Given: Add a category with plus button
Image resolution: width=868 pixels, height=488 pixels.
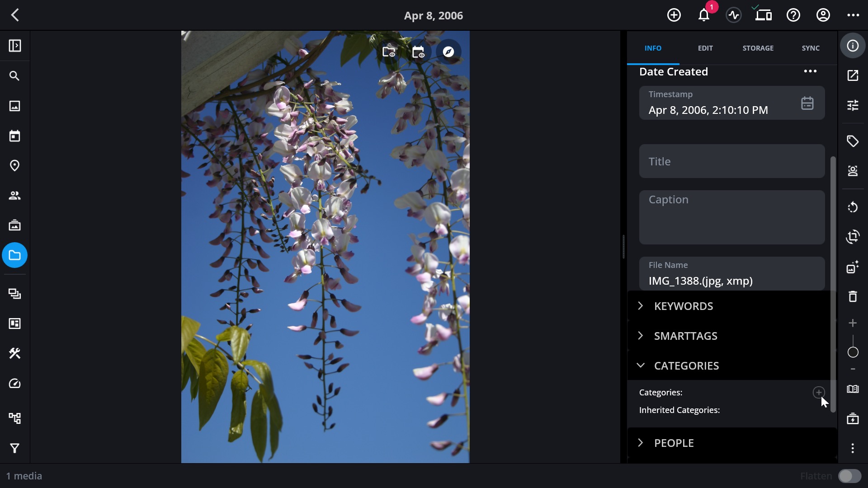Looking at the screenshot, I should pyautogui.click(x=819, y=393).
